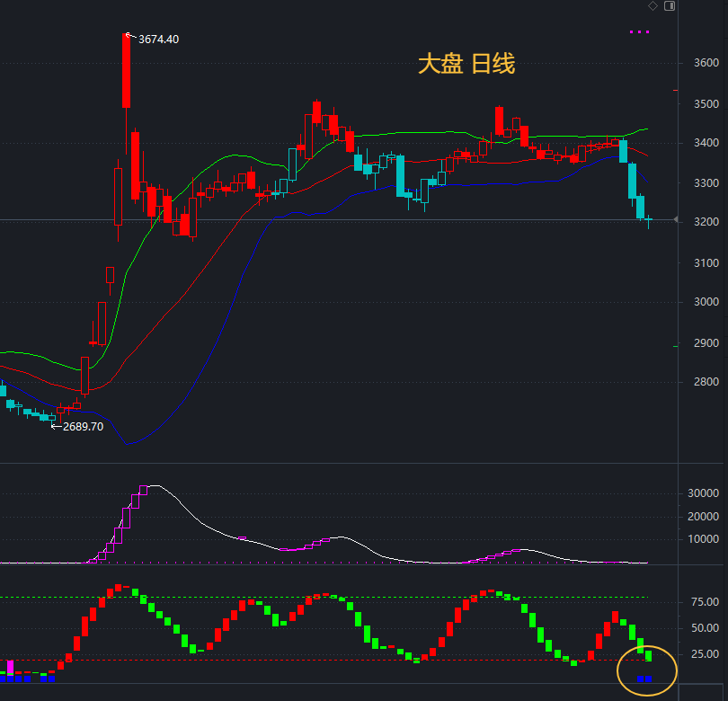This screenshot has height=701, width=728.
Task: Open the magenta three-dot menu
Action: pos(639,32)
